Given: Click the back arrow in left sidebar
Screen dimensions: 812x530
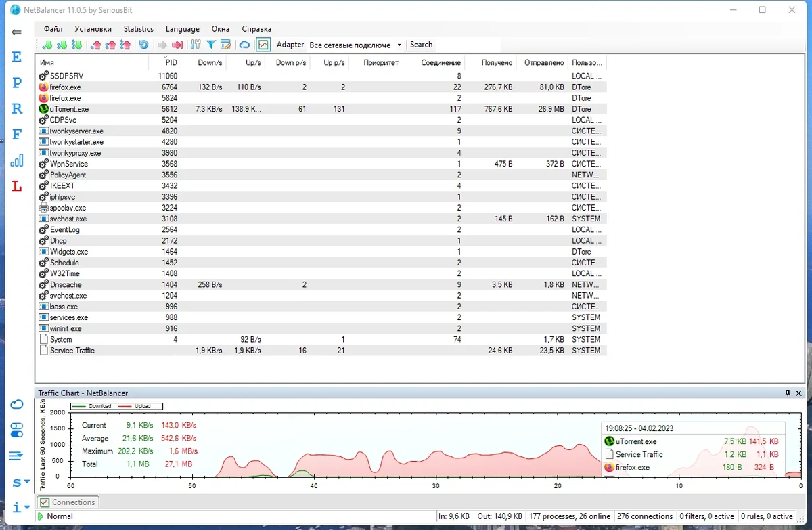Looking at the screenshot, I should pyautogui.click(x=17, y=32).
